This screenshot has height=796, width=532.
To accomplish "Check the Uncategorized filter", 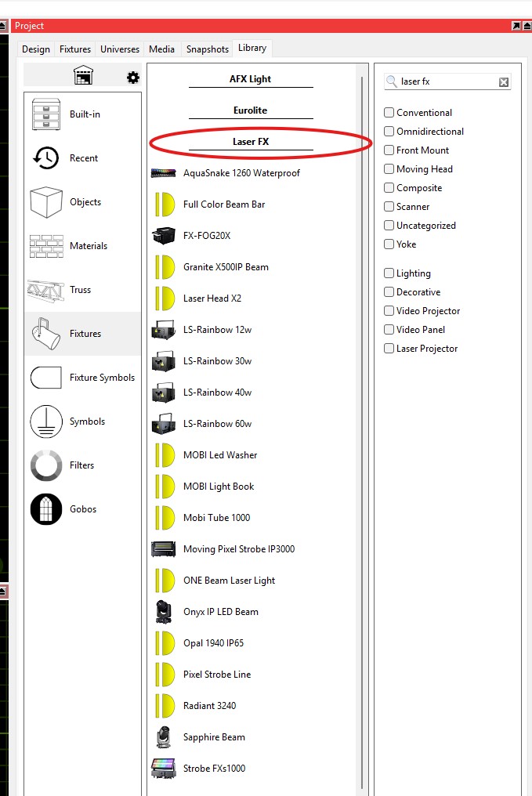I will click(389, 226).
